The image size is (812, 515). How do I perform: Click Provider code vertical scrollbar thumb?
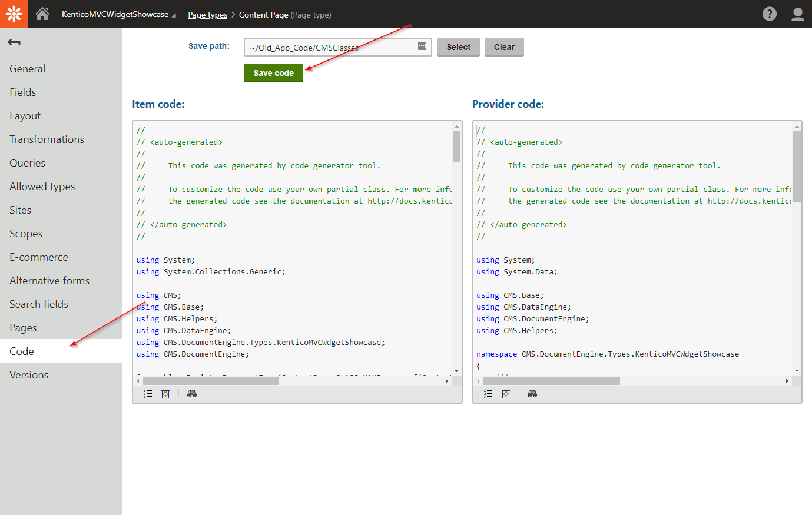pos(797,167)
